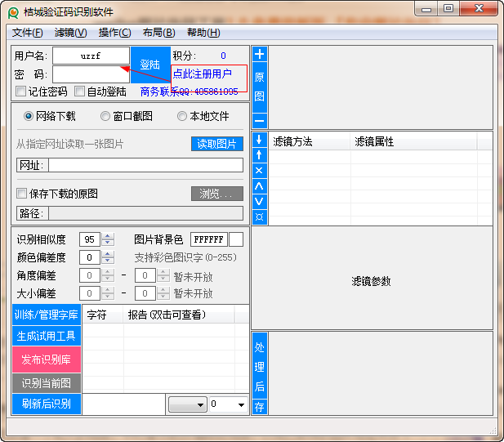Image resolution: width=504 pixels, height=442 pixels.
Task: Click the 用户名 input field
Action: [91, 56]
